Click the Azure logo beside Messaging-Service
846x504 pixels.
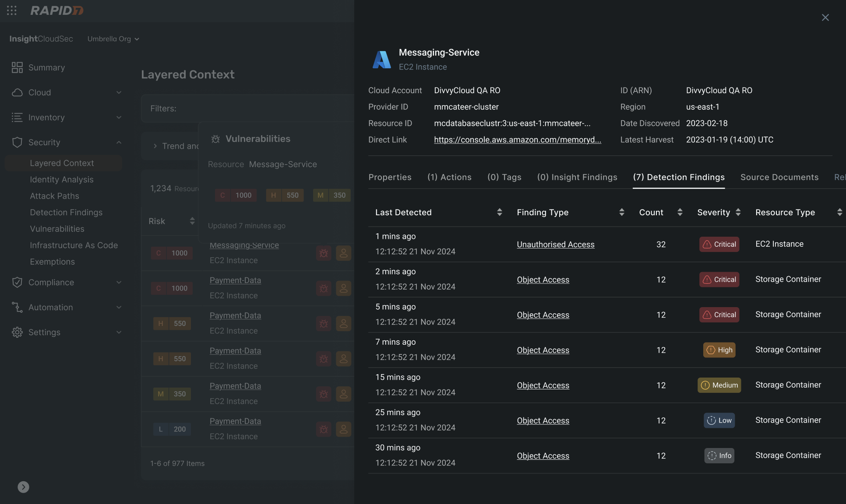pyautogui.click(x=381, y=59)
